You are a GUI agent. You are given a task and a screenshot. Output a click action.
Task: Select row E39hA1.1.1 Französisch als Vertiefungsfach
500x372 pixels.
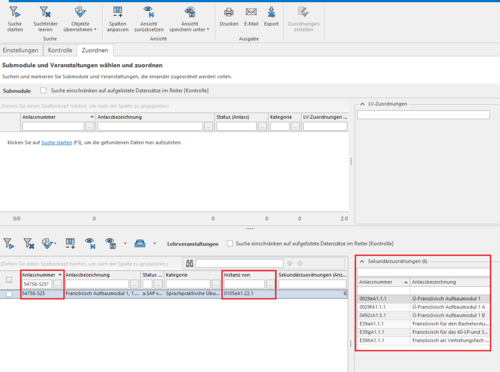click(x=424, y=340)
